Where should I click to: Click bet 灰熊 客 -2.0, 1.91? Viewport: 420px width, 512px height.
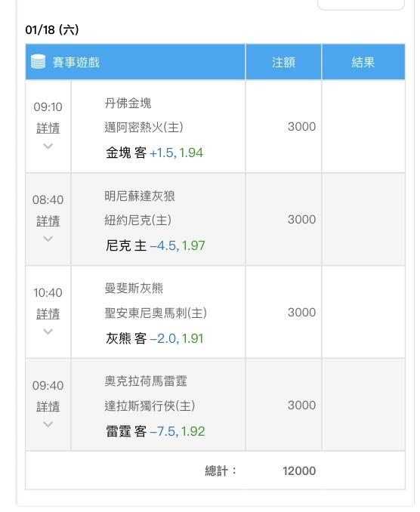[x=155, y=338]
